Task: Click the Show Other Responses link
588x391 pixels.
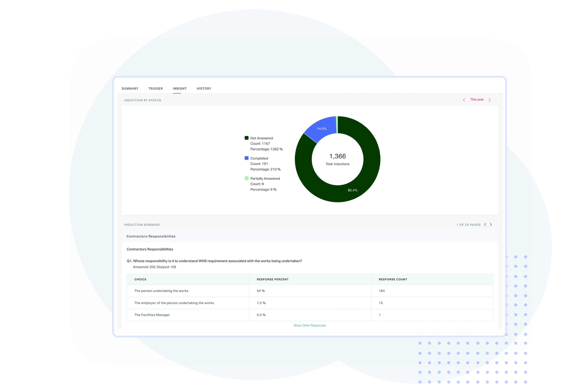Action: tap(310, 325)
